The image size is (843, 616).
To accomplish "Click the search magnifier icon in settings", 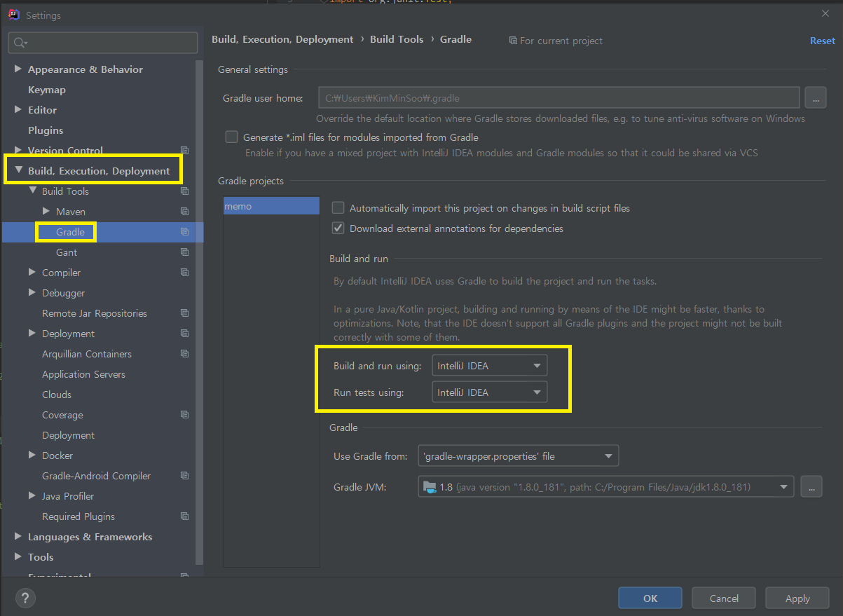I will pos(19,43).
